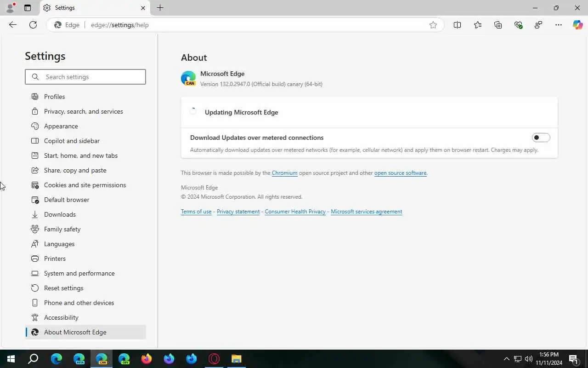588x368 pixels.
Task: Click the Updating Microsoft Edge status text
Action: click(x=241, y=112)
